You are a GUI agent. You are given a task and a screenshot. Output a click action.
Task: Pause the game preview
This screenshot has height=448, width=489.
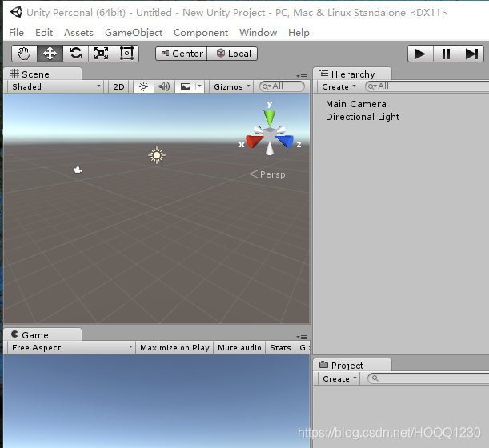point(446,54)
